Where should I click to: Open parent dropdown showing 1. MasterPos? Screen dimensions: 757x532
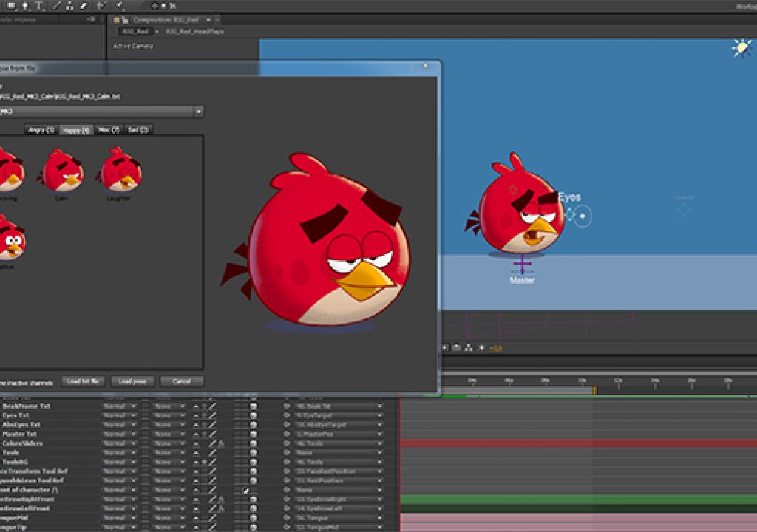coord(339,434)
